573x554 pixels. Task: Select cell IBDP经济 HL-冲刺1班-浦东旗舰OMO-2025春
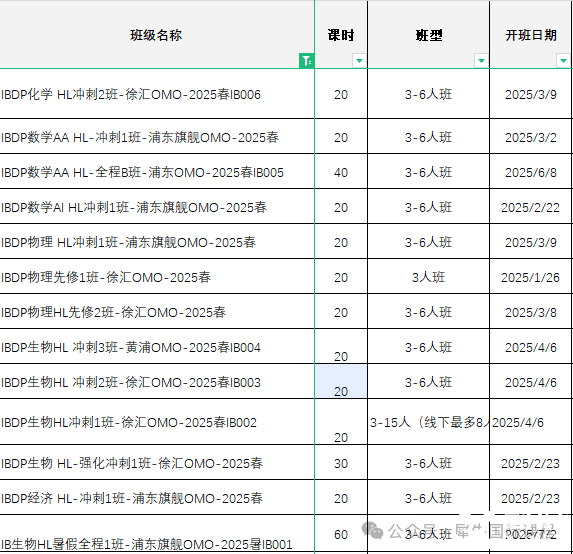click(157, 498)
